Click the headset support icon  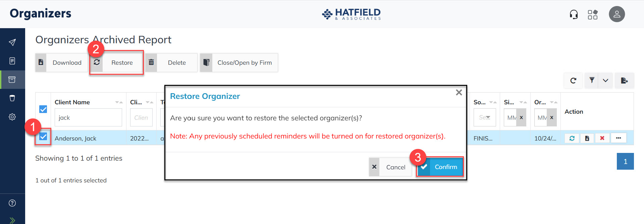tap(574, 14)
